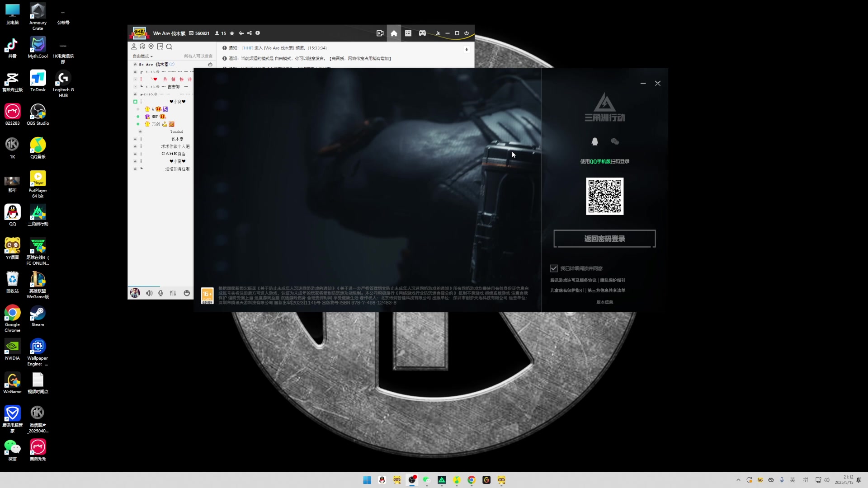Toggle YY speaker volume icon

click(x=149, y=293)
